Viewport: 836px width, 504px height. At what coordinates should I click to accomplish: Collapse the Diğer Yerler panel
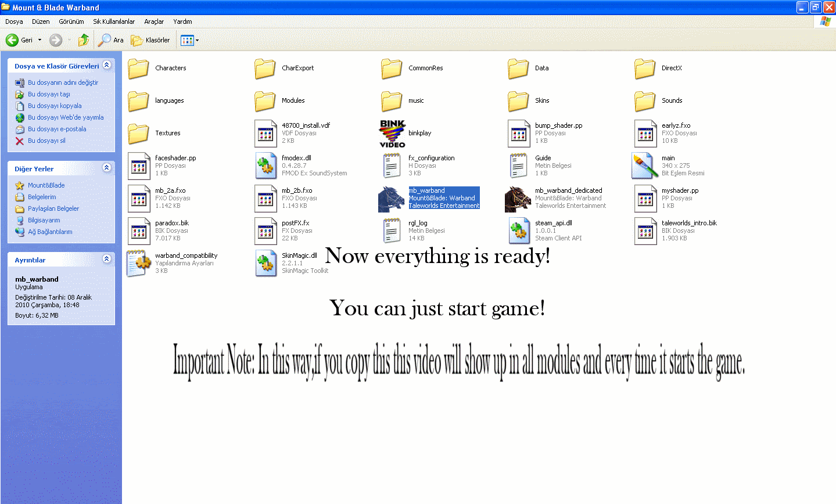point(107,168)
